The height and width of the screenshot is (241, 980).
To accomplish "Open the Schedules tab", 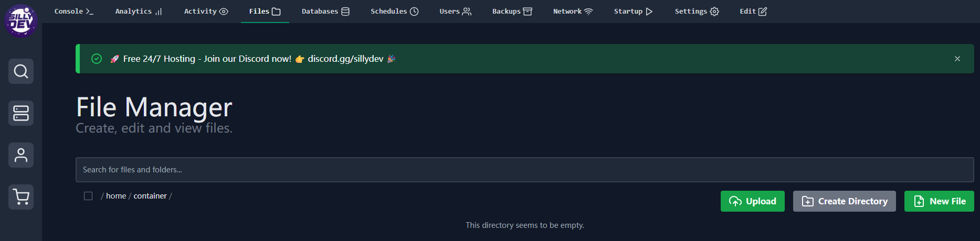I will pyautogui.click(x=395, y=12).
